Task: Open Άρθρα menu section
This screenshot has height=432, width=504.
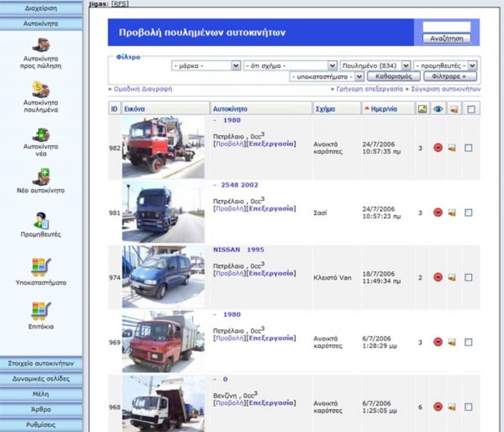Action: point(41,409)
